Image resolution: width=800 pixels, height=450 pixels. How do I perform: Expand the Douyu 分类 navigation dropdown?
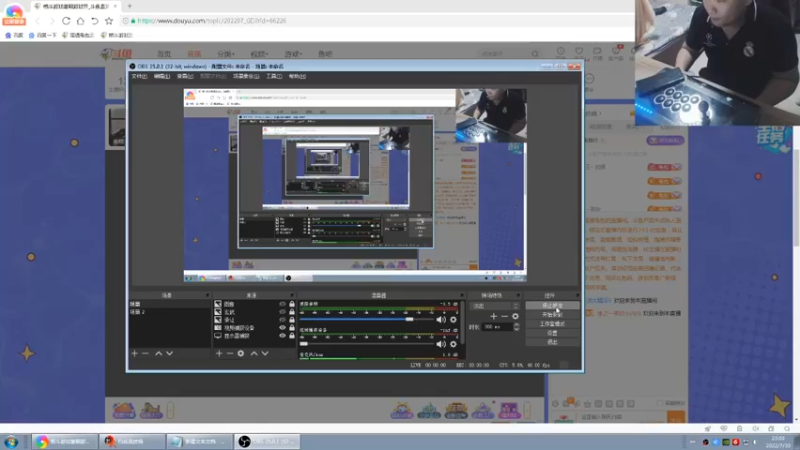tap(226, 54)
